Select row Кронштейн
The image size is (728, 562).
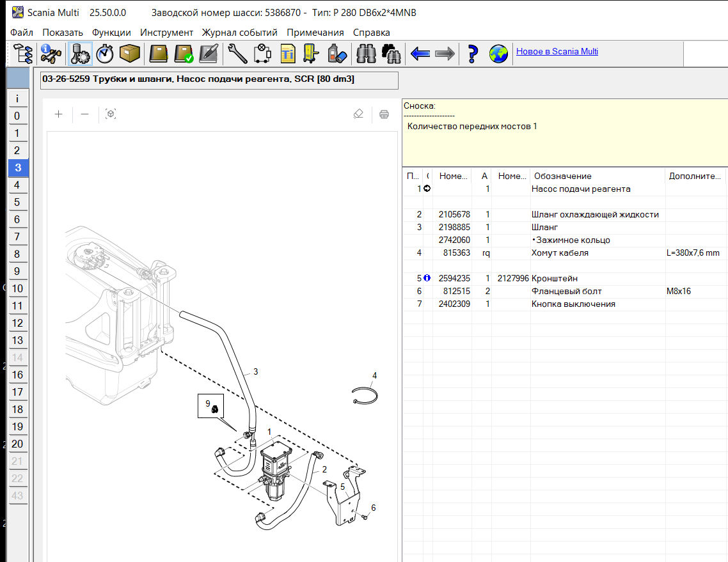[x=565, y=279]
